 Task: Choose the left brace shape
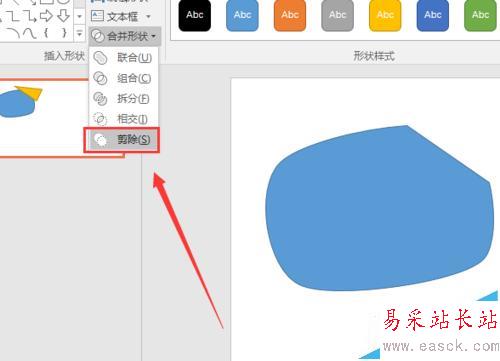tap(46, 33)
